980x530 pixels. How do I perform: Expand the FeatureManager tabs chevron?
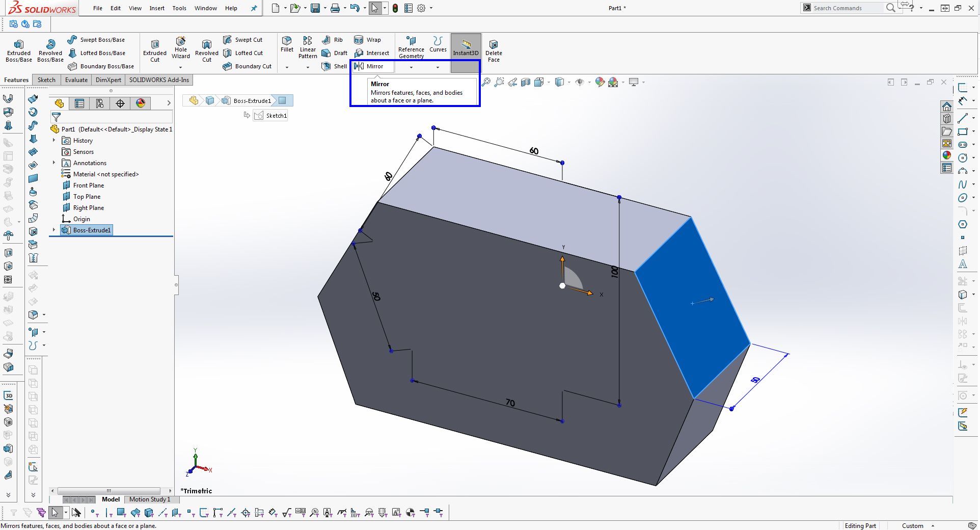tap(169, 103)
